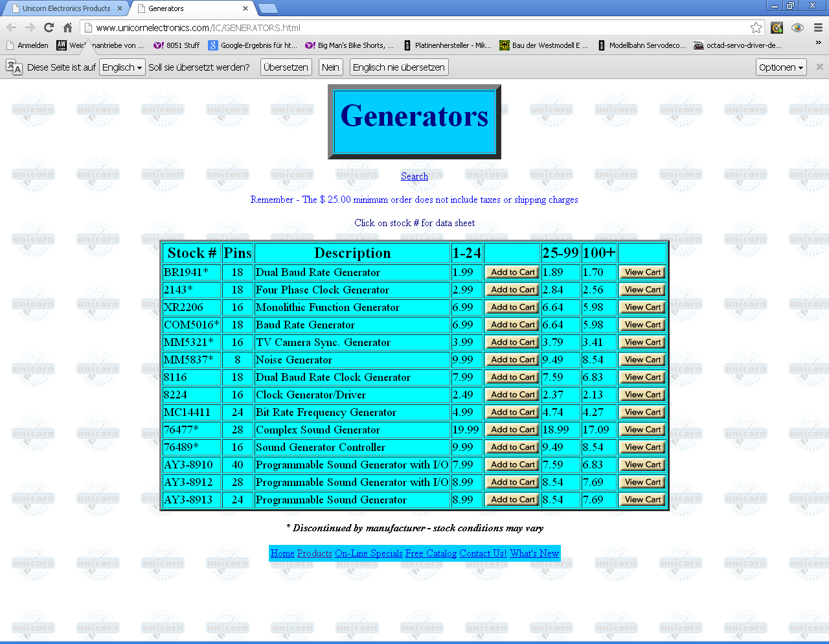Open the Big Man's Bike Shorts bookmark

[x=350, y=45]
